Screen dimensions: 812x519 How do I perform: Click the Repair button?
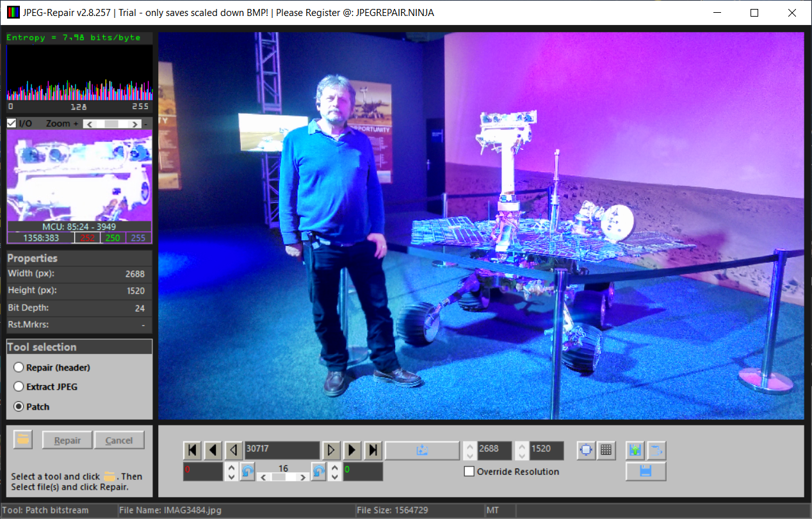[67, 440]
